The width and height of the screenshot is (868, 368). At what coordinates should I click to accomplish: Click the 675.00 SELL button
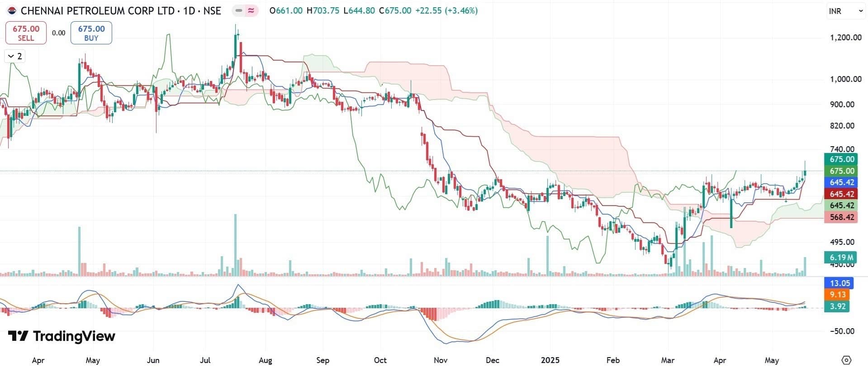coord(26,33)
